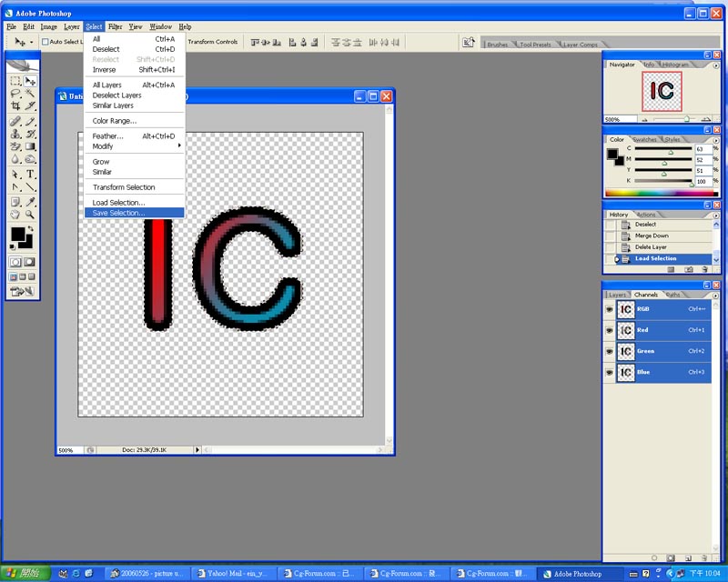
Task: Click Windows Start button on taskbar
Action: coord(25,574)
